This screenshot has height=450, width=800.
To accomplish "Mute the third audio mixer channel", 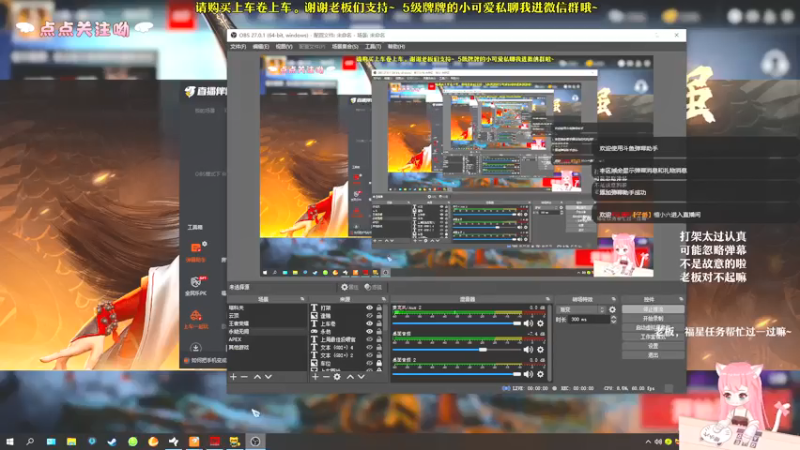I will click(528, 374).
